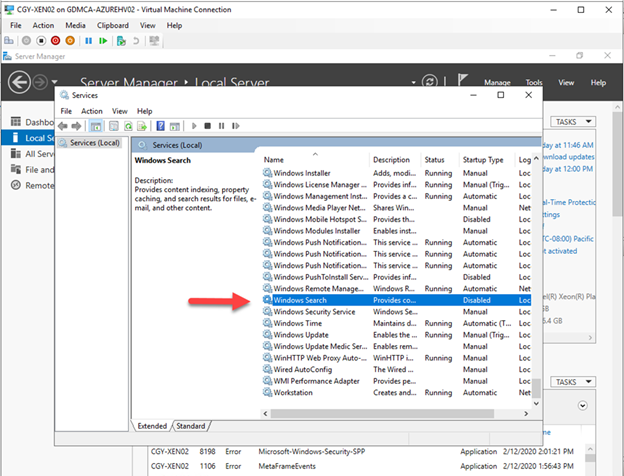
Task: Switch to the Standard tab
Action: point(191,426)
